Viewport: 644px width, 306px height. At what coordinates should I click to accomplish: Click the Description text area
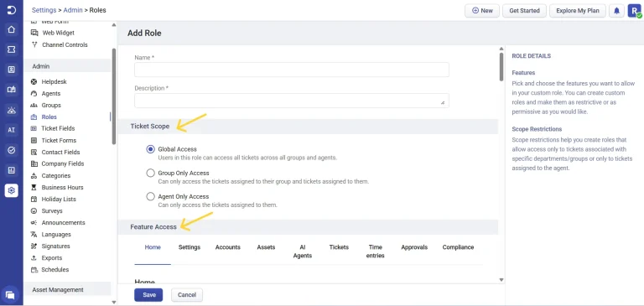coord(292,101)
